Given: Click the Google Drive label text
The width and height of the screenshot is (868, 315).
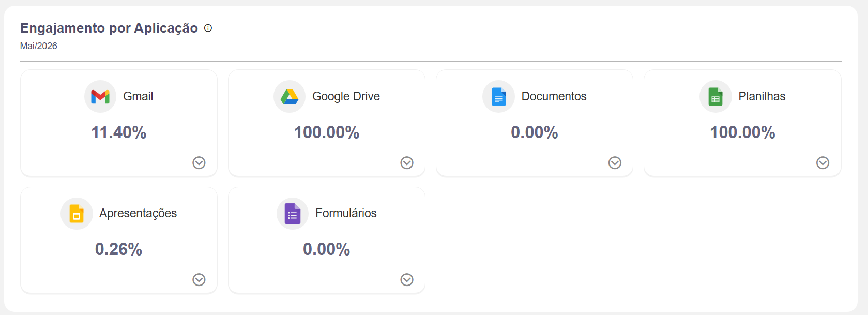Looking at the screenshot, I should pyautogui.click(x=346, y=96).
